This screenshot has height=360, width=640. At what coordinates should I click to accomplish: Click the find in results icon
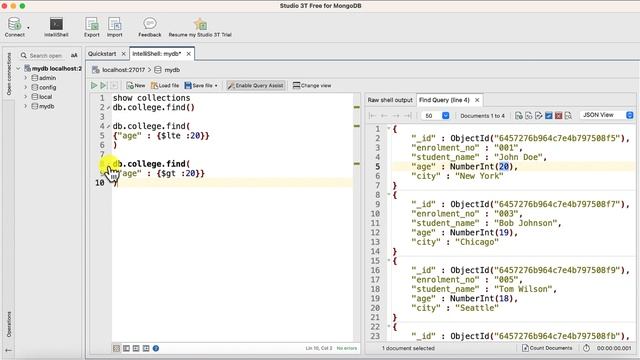[x=568, y=116]
